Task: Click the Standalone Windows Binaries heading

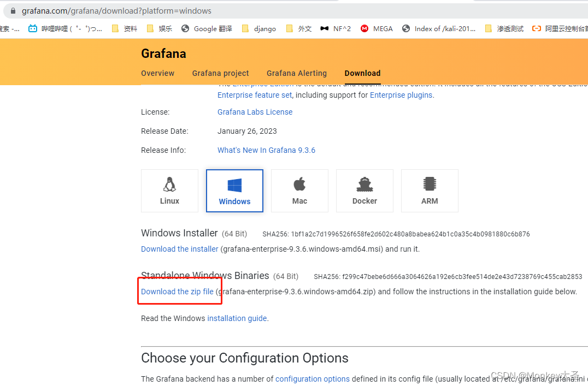Action: tap(205, 276)
